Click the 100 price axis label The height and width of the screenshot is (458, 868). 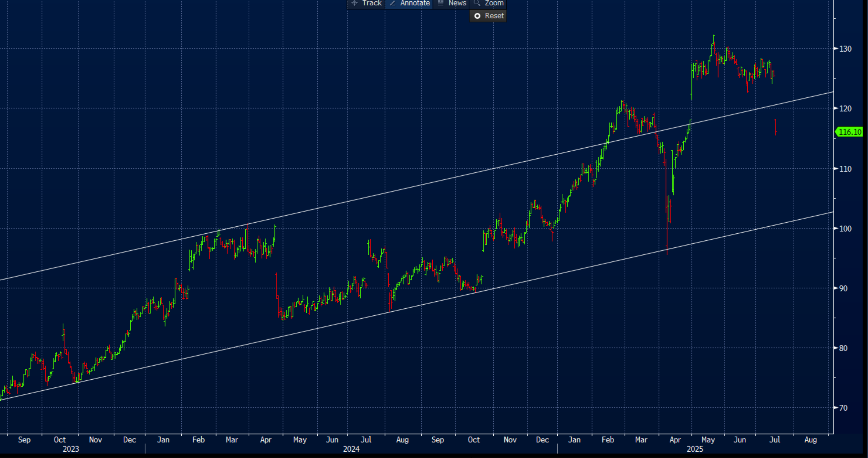(x=846, y=228)
